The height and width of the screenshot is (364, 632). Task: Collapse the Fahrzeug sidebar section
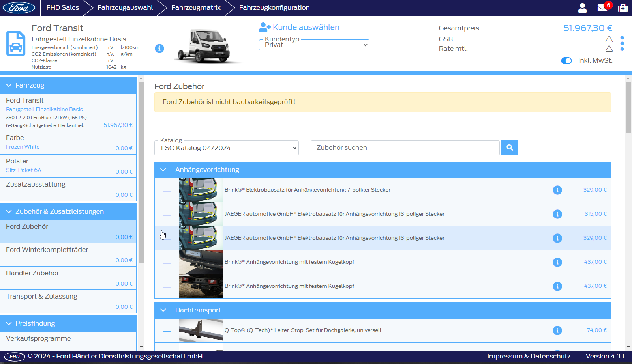[68, 86]
